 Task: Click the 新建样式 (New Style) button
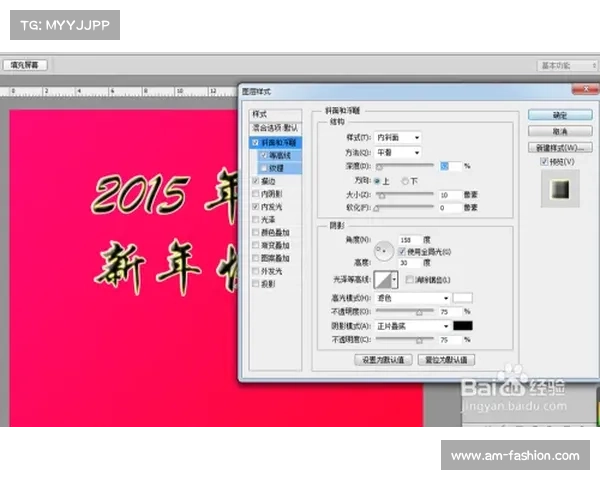pos(560,146)
